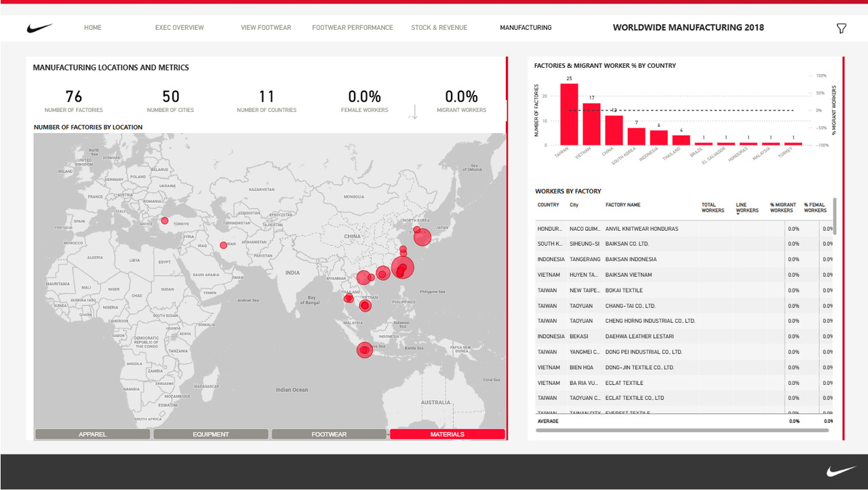Navigate to FOOTWEAR PERFORMANCE

click(353, 28)
